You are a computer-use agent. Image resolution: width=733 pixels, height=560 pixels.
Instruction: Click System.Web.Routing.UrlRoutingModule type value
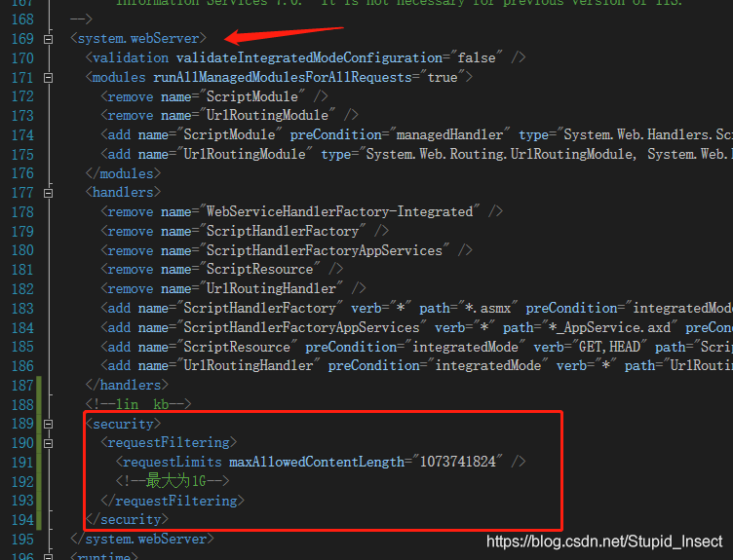point(499,154)
